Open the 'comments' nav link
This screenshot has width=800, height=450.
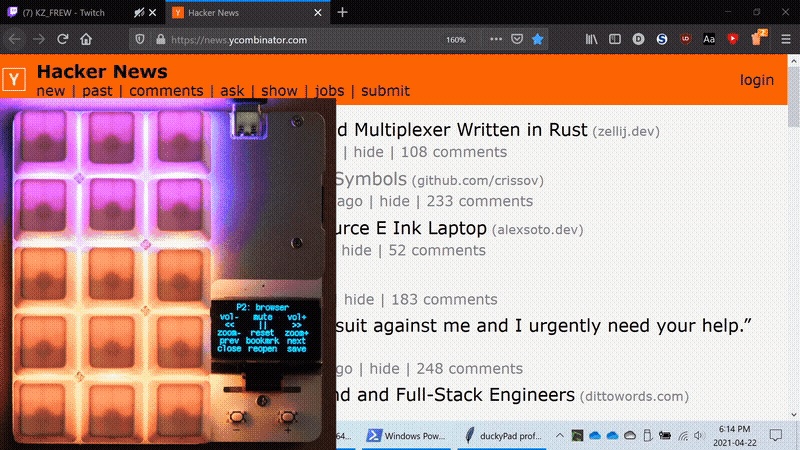click(166, 91)
